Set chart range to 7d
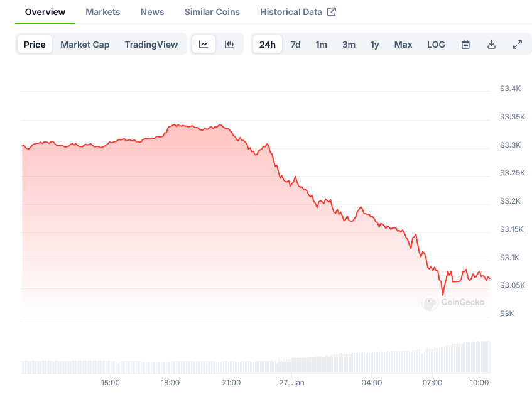Viewport: 532px width, 399px height. click(x=295, y=45)
